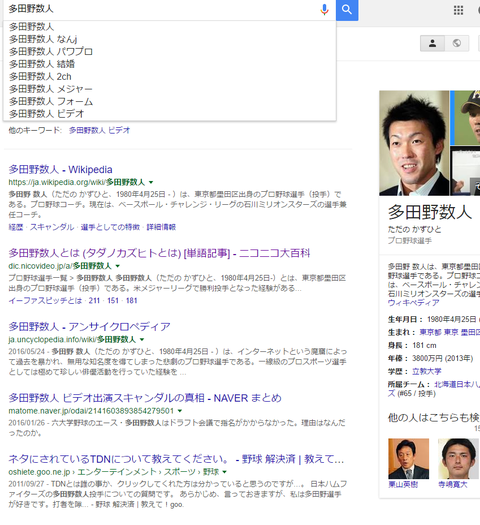Select the global results globe icon
The image size is (480, 525).
click(457, 43)
